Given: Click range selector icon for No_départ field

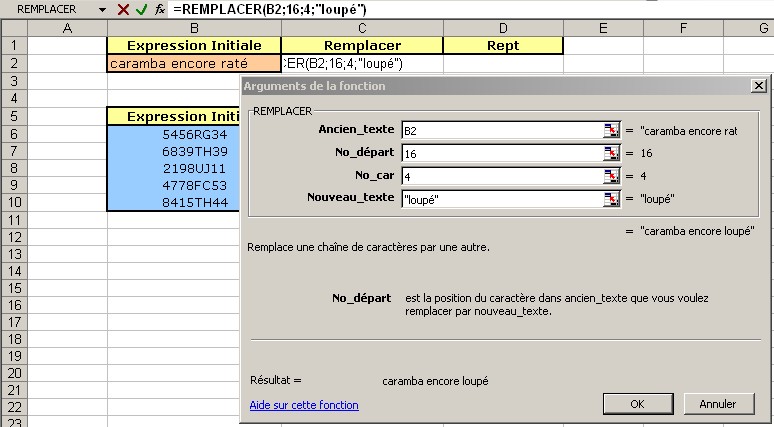Looking at the screenshot, I should [x=611, y=153].
